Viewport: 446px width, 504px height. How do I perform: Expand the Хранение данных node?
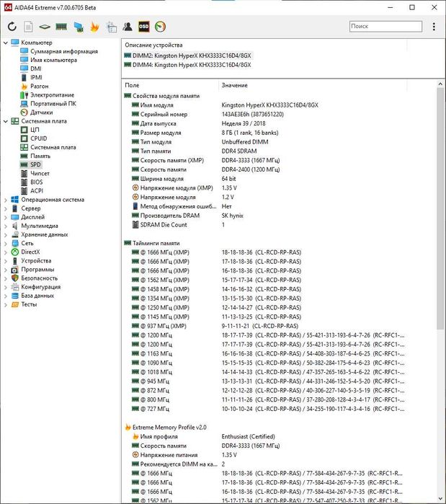coord(6,234)
